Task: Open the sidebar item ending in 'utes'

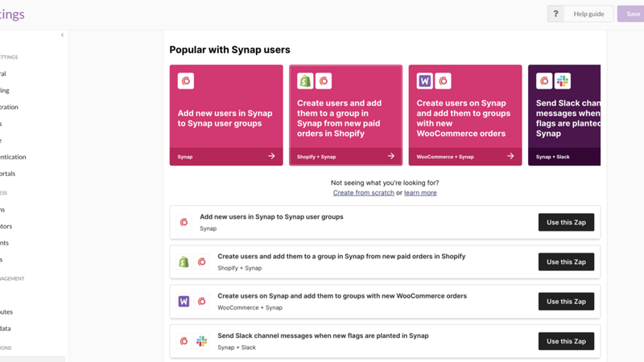Action: (6, 312)
